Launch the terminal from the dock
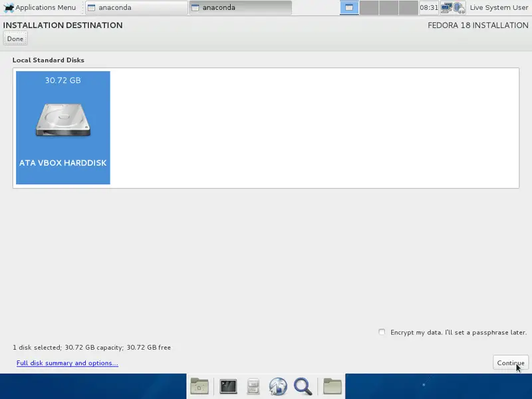This screenshot has height=399, width=532. pyautogui.click(x=228, y=386)
